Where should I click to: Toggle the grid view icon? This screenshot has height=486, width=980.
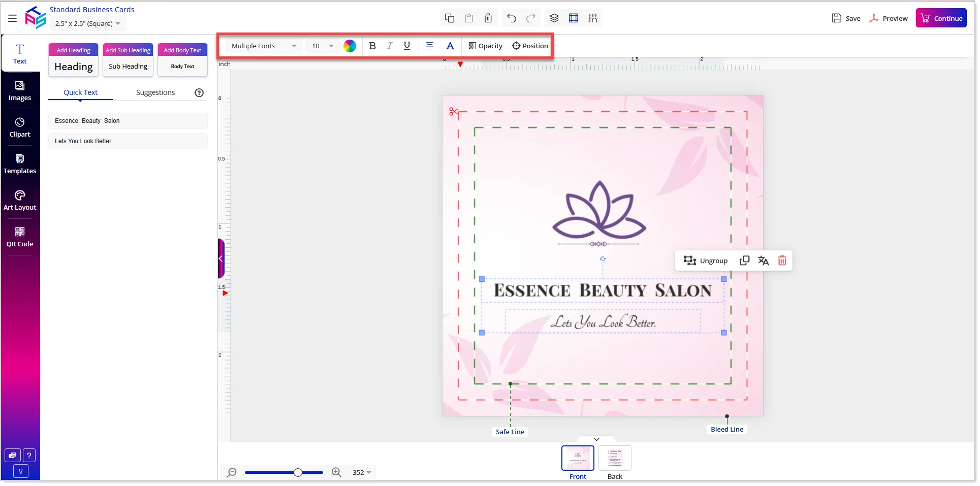593,18
